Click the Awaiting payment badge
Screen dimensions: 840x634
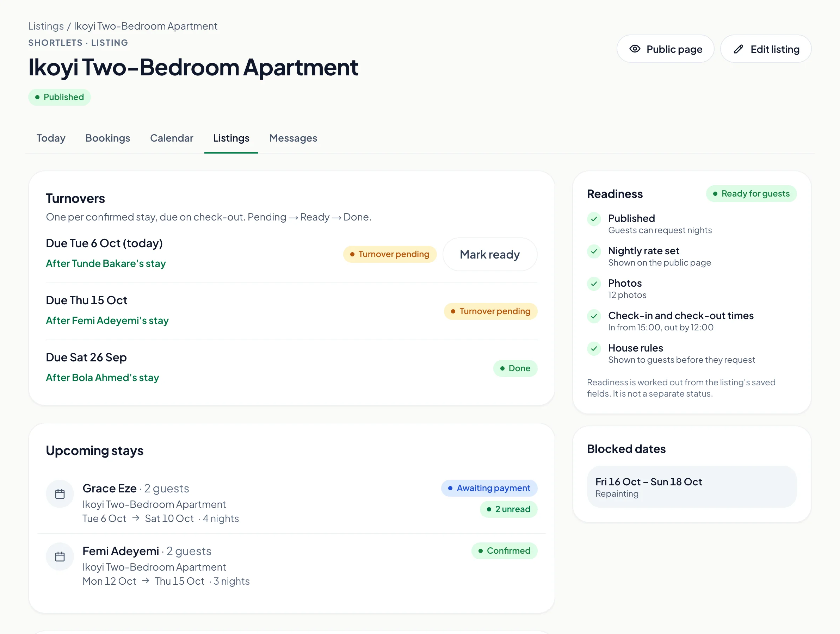tap(489, 488)
